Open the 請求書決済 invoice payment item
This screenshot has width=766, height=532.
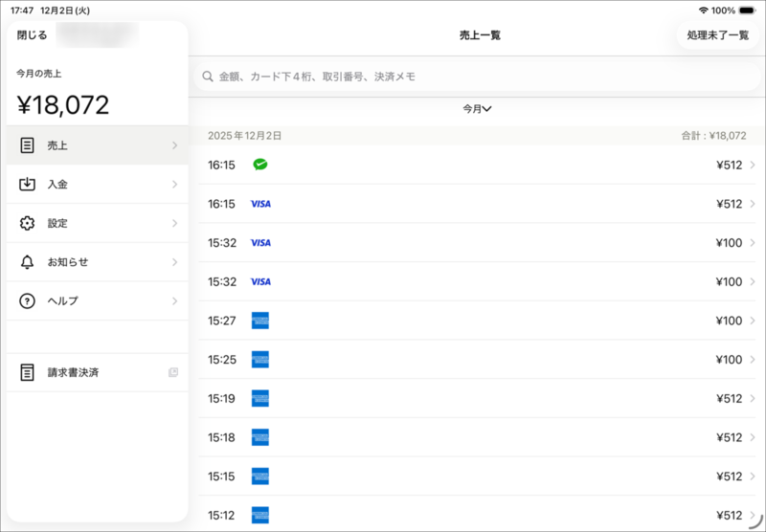point(98,372)
